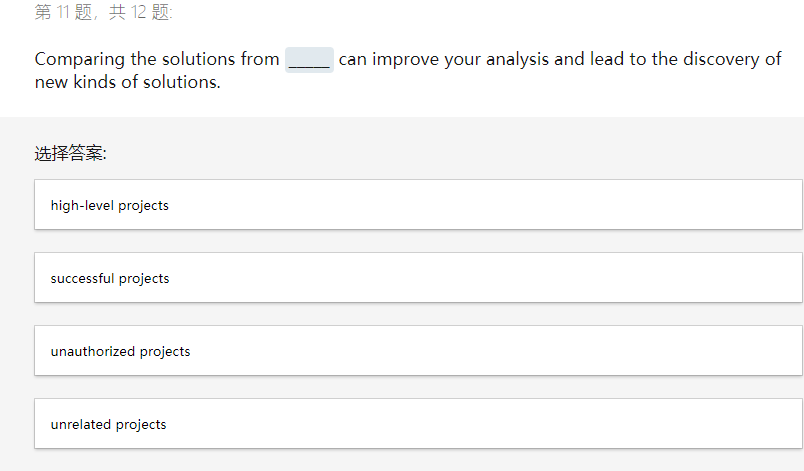
Task: Select the 'unrelated projects' answer
Action: click(x=108, y=424)
